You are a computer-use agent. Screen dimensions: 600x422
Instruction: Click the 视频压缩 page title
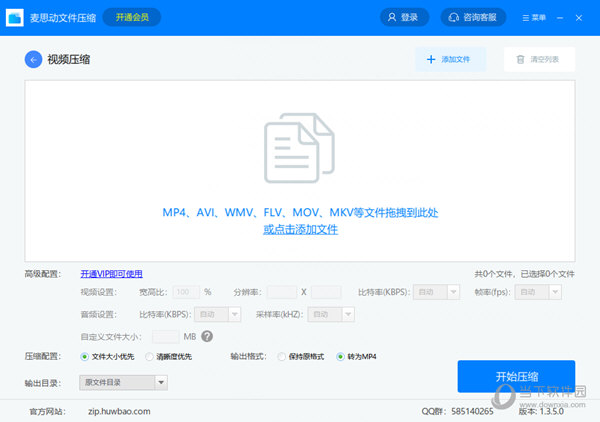[x=68, y=60]
